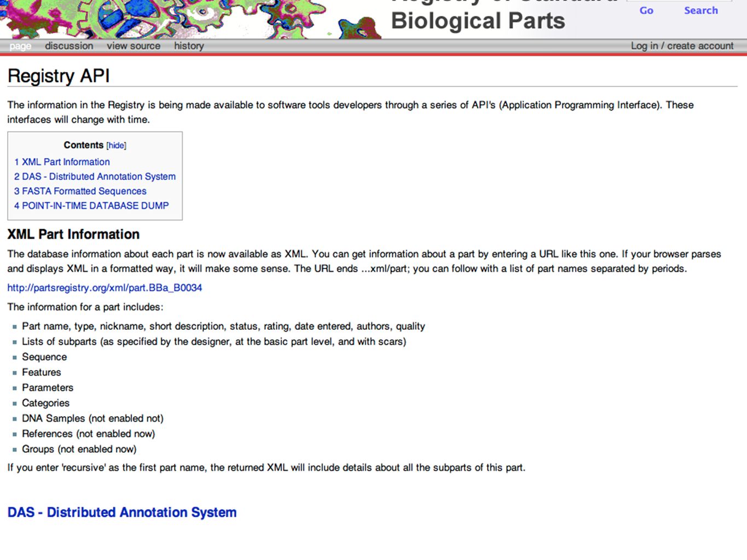747x560 pixels.
Task: Click the Registry gears logo banner
Action: (192, 19)
